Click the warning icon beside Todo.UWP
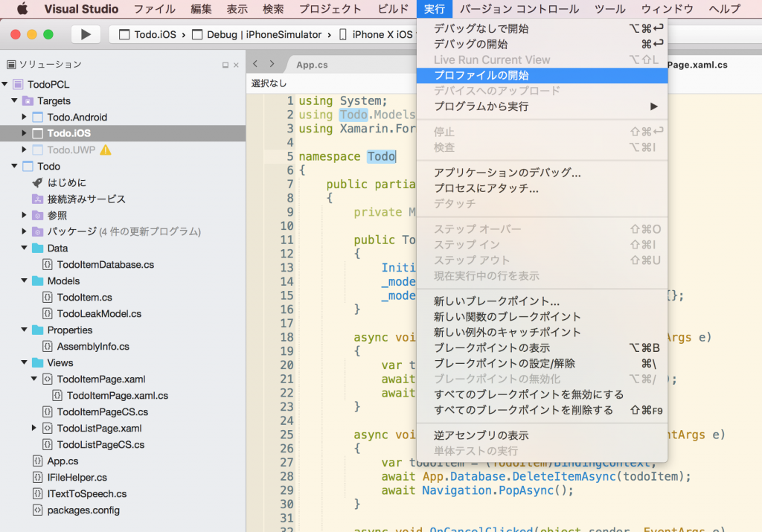 point(106,150)
